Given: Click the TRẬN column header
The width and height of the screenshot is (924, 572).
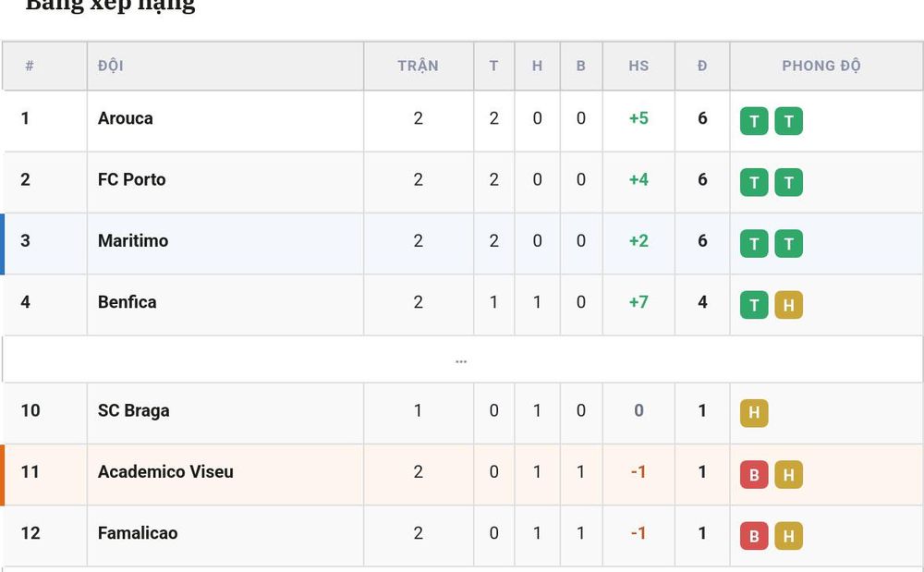Looking at the screenshot, I should point(418,66).
